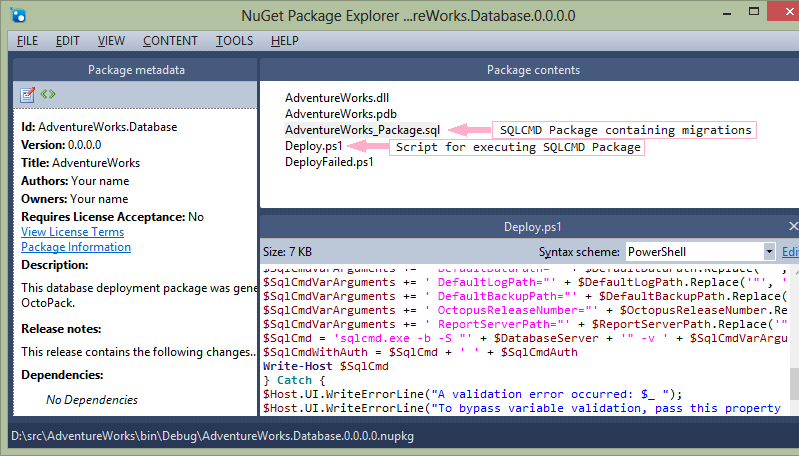Close the Deploy.ps1 file viewer

coord(793,227)
